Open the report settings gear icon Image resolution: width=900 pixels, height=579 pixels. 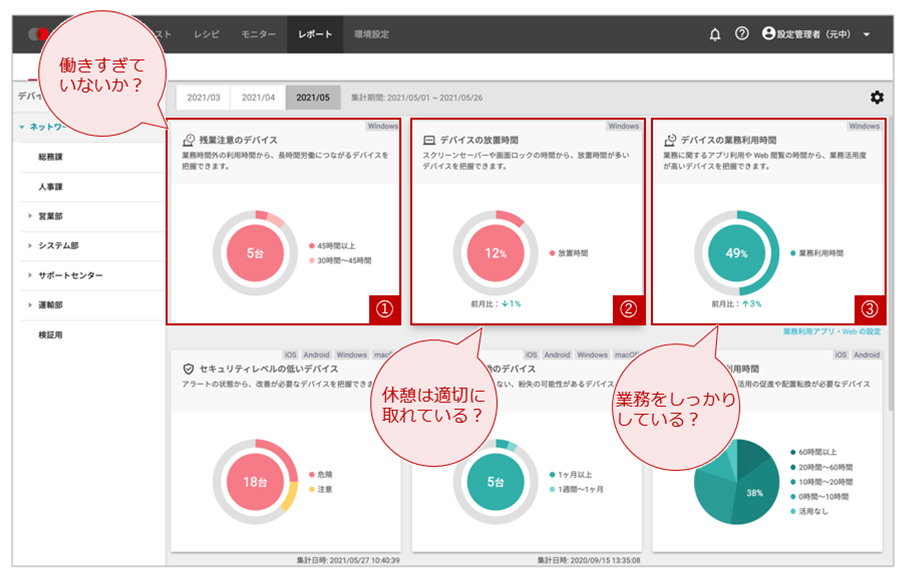(877, 97)
